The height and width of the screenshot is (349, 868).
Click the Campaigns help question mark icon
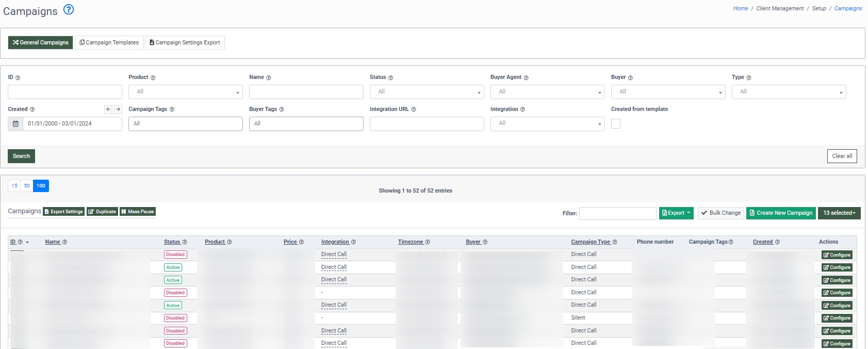click(x=69, y=9)
